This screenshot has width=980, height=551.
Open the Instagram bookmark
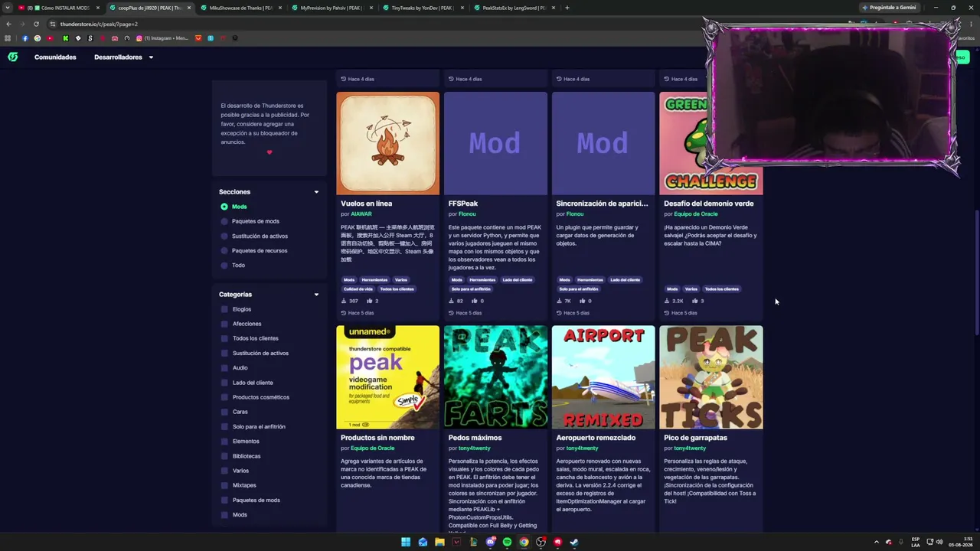pyautogui.click(x=162, y=38)
